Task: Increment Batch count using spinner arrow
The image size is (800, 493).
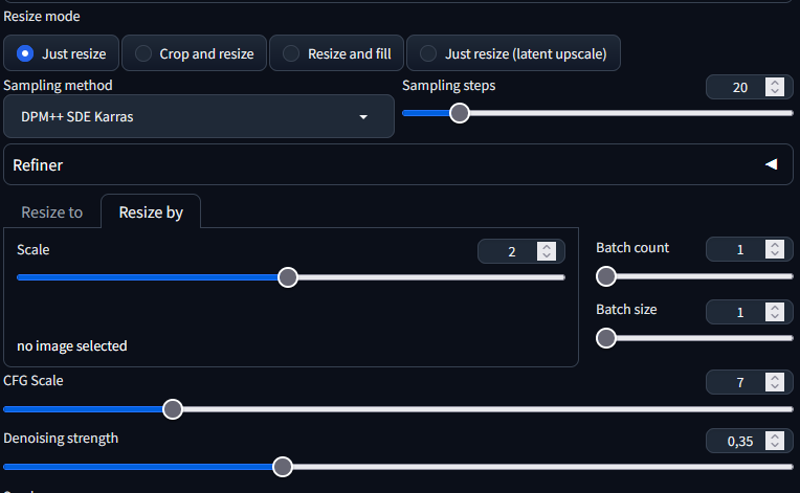Action: (774, 245)
